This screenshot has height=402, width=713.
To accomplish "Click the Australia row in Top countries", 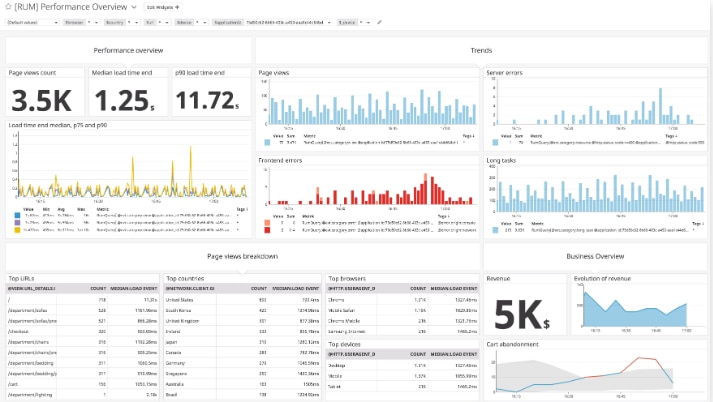I will click(x=242, y=384).
